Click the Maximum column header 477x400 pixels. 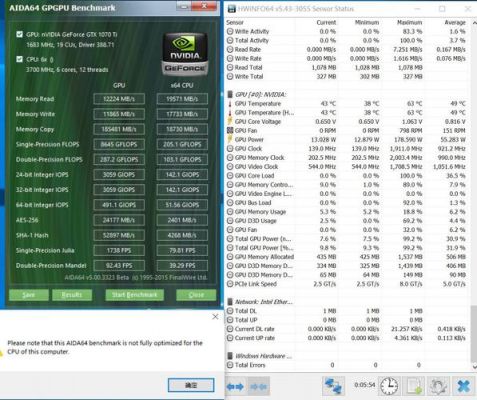409,22
